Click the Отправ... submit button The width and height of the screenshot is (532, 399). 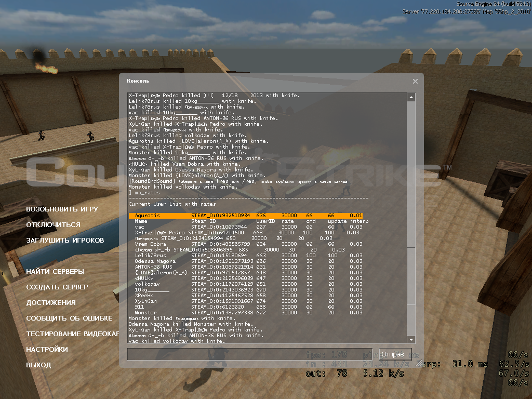point(395,354)
